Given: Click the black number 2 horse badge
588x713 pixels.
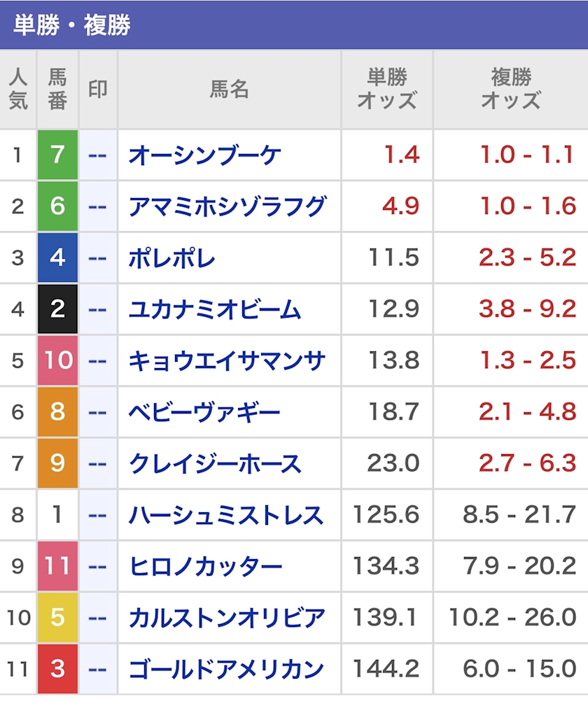Looking at the screenshot, I should click(57, 309).
